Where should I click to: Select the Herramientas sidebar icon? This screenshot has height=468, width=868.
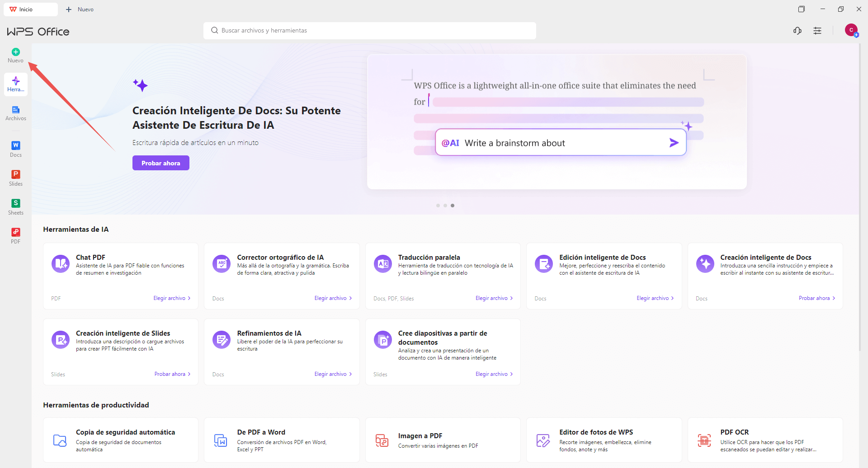15,84
